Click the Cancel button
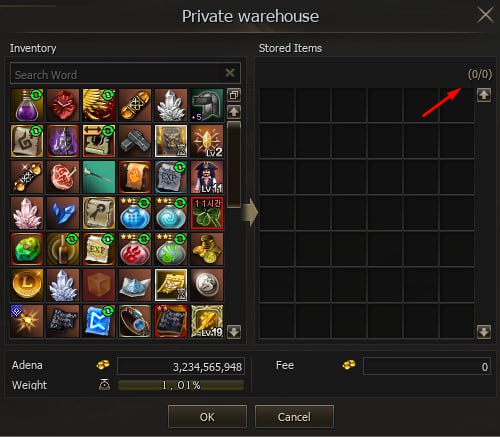This screenshot has width=500, height=437. [294, 417]
